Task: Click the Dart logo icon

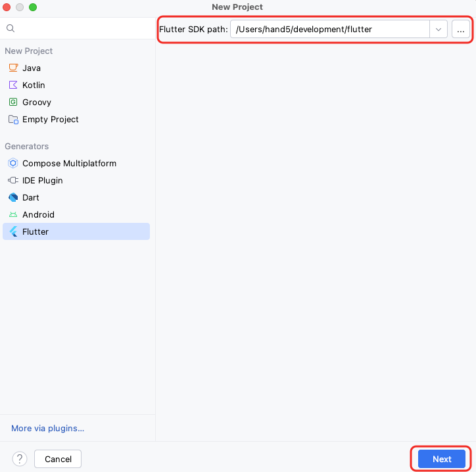Action: (13, 197)
